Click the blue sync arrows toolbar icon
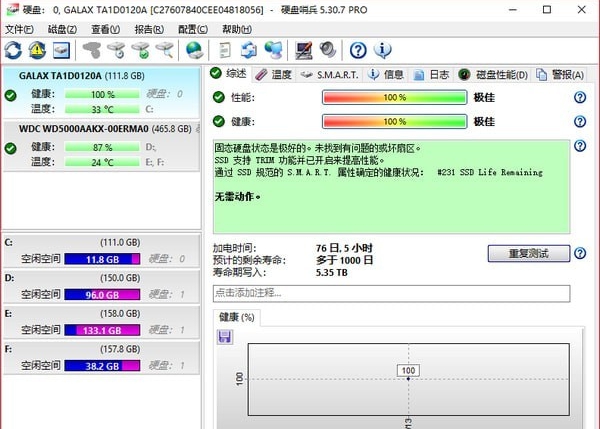 (249, 50)
